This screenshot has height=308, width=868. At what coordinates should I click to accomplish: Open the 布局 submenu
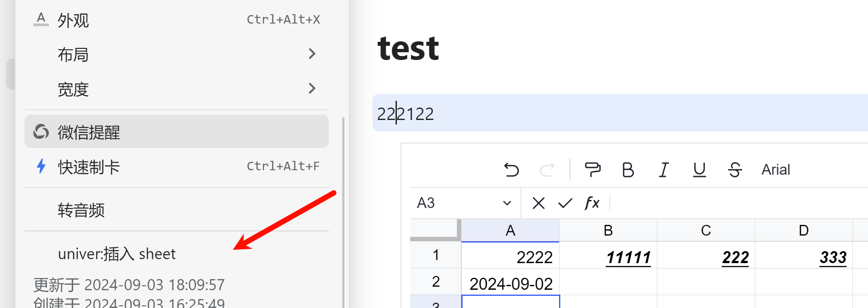(x=176, y=54)
